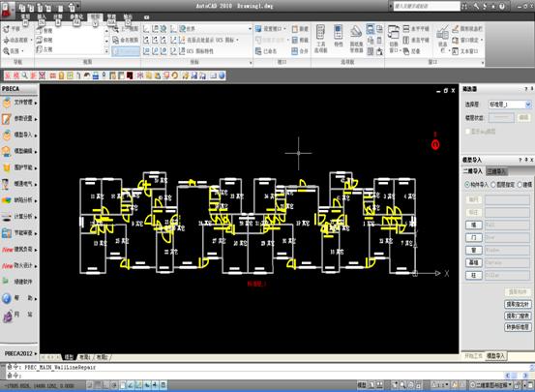Click the 提取指北针 button
The height and width of the screenshot is (392, 535).
point(518,304)
